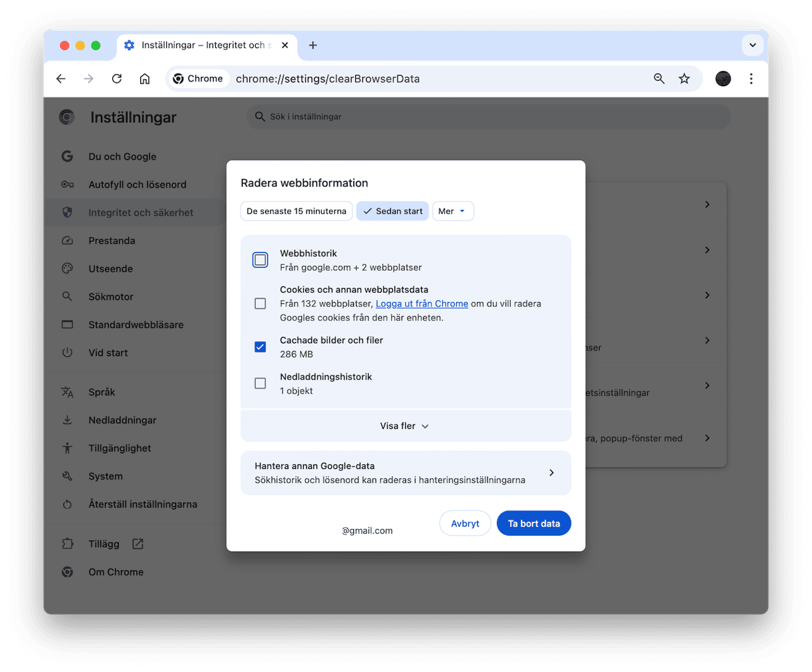Click the Avbryt button
This screenshot has width=812, height=672.
pyautogui.click(x=465, y=524)
